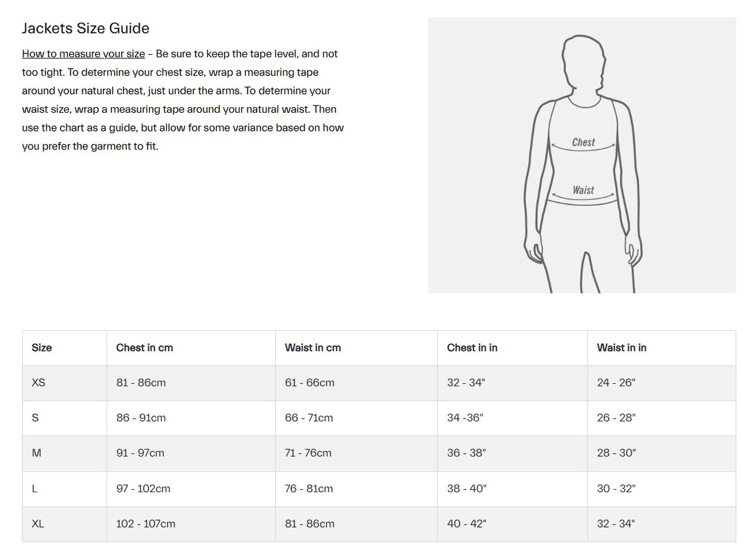Click the L size row label

[34, 488]
